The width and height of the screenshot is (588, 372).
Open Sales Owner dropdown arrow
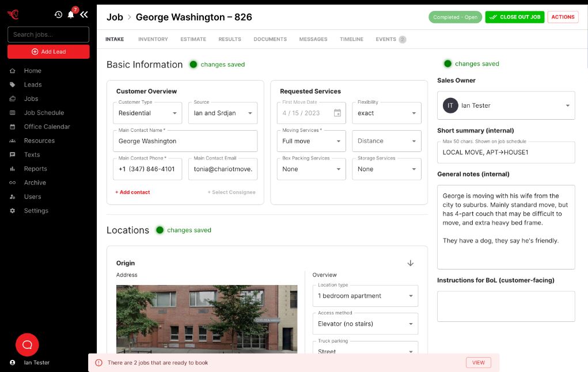coord(568,106)
